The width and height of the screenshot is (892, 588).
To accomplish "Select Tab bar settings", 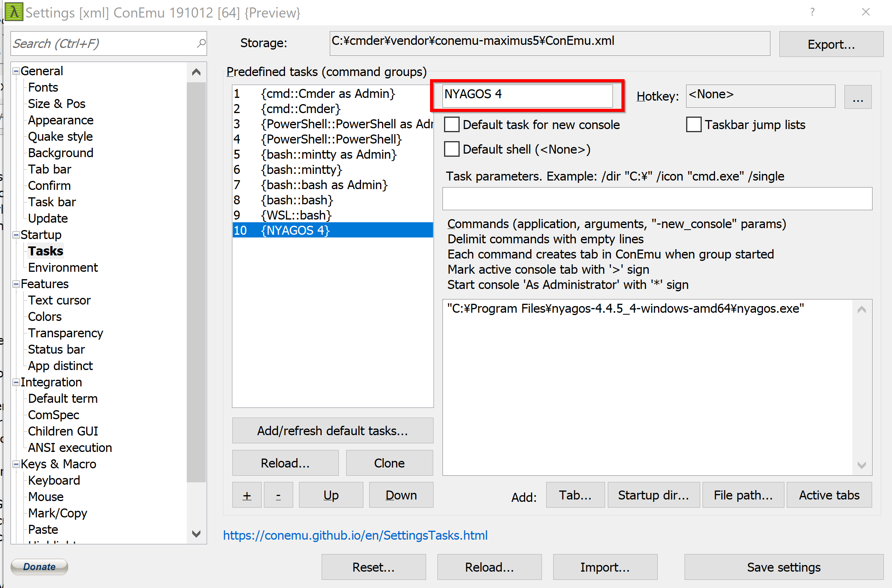I will coord(50,169).
